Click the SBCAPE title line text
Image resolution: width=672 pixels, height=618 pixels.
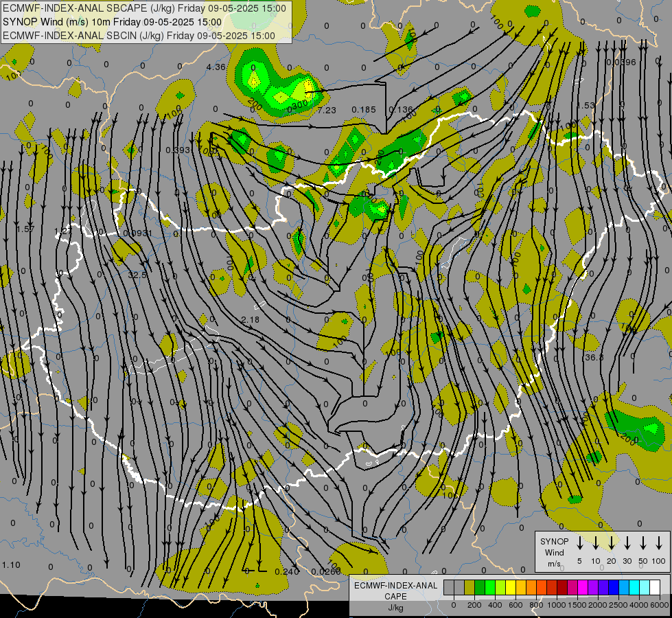pos(144,8)
